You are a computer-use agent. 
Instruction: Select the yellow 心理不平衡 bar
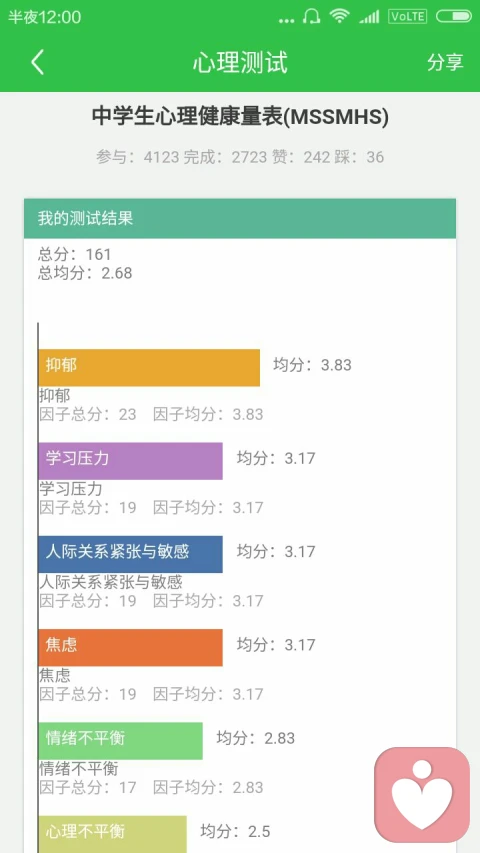pos(113,835)
